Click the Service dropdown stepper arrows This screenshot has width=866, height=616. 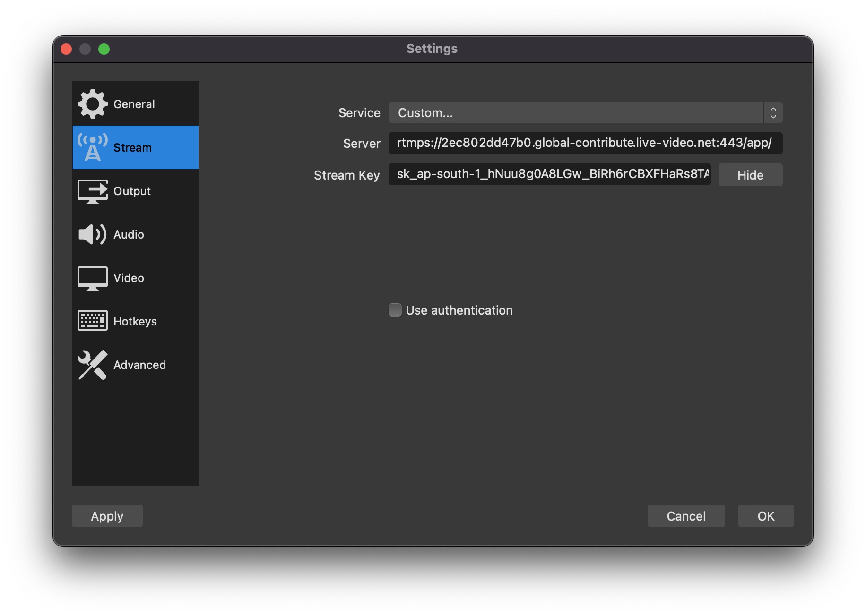click(x=773, y=113)
